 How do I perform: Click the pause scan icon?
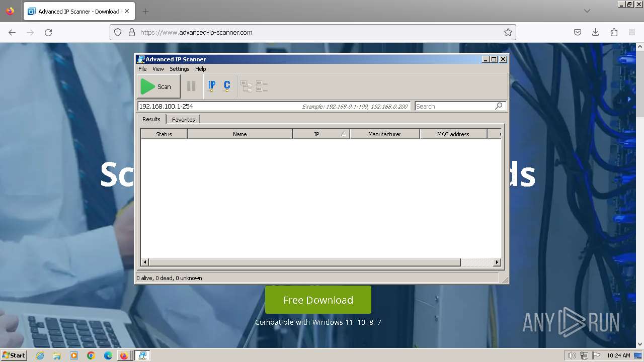(x=191, y=86)
